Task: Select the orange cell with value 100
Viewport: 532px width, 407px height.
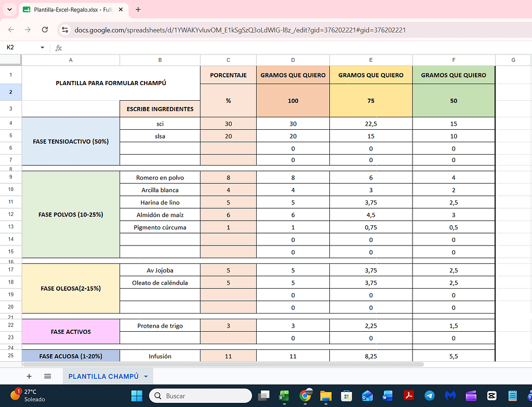Action: point(293,100)
